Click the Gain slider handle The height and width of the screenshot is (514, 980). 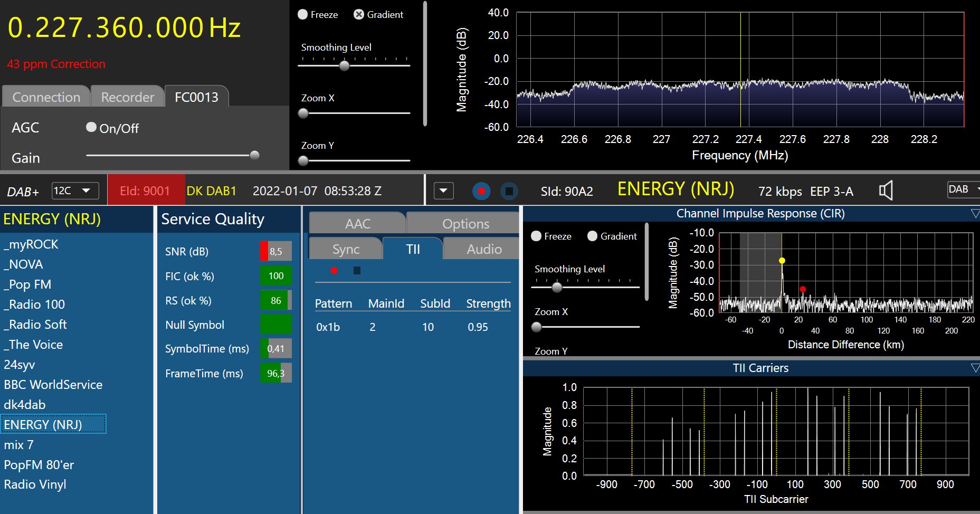point(254,155)
